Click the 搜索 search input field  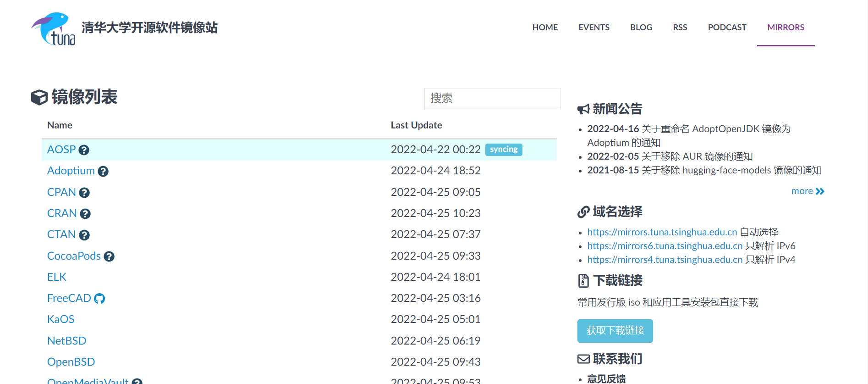point(492,99)
